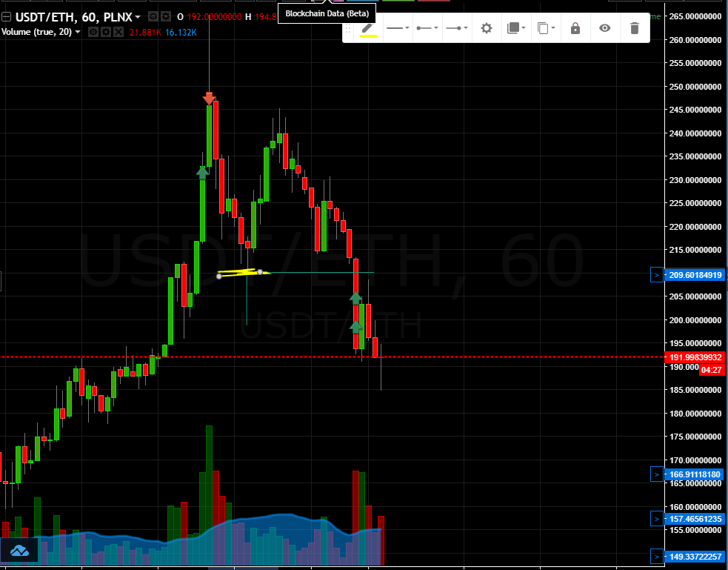Hide the selected drawing via eye icon
The image size is (728, 570).
604,28
